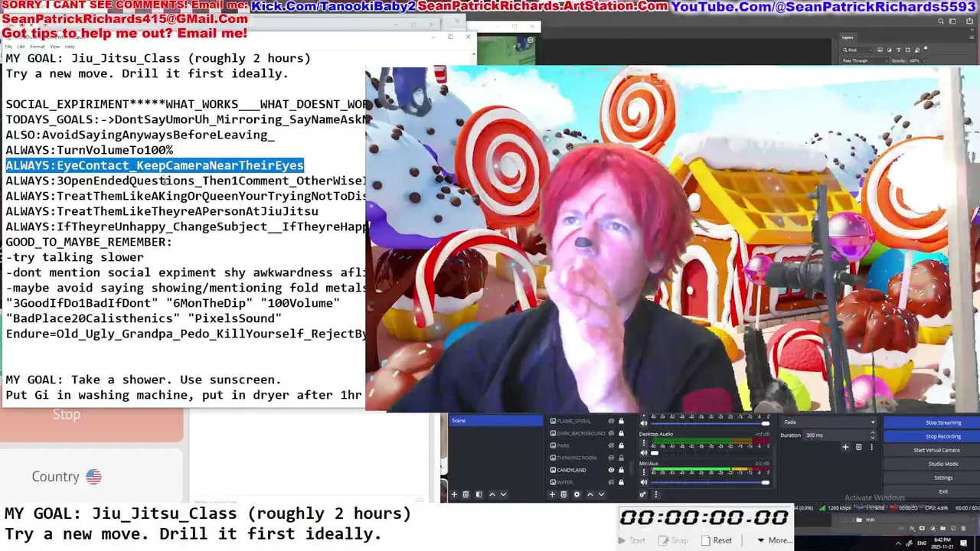Viewport: 980px width, 551px height.
Task: Adjust Mic/Aux volume slider
Action: click(x=710, y=482)
